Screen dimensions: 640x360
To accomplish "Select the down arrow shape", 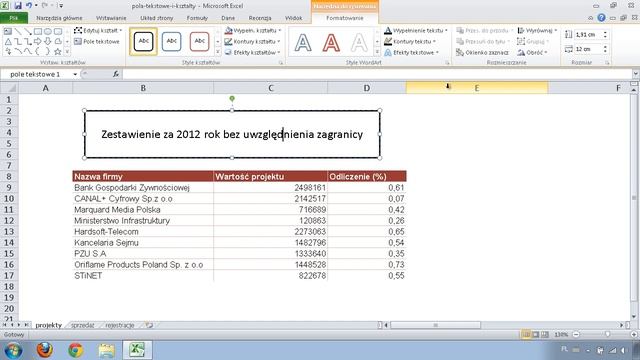I will [48, 42].
